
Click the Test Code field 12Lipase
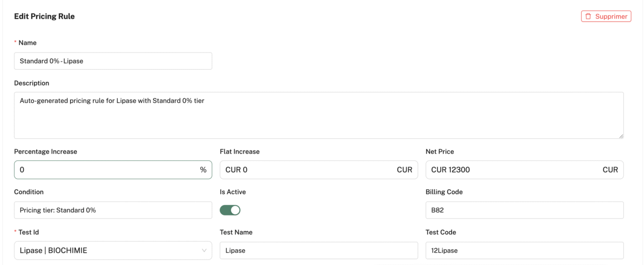coord(525,251)
